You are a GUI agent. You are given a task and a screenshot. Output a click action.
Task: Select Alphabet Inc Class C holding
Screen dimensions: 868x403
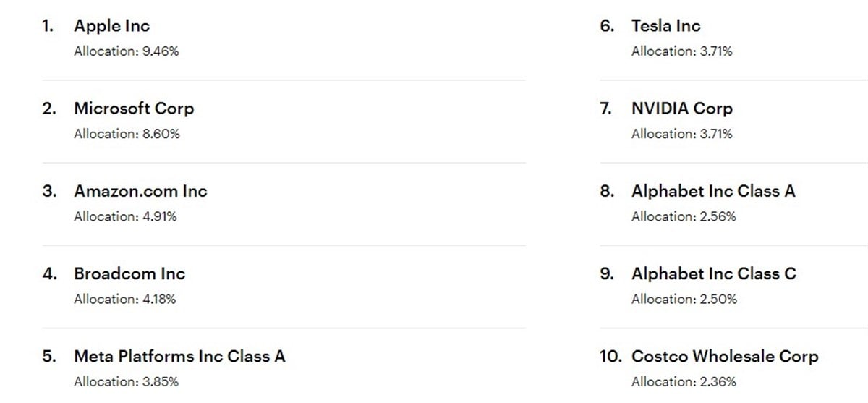pos(713,273)
